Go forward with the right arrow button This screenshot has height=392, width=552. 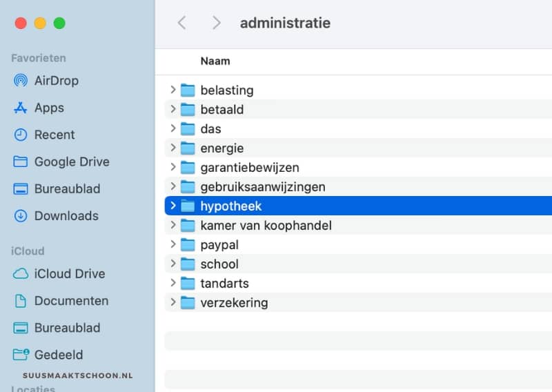coord(217,23)
